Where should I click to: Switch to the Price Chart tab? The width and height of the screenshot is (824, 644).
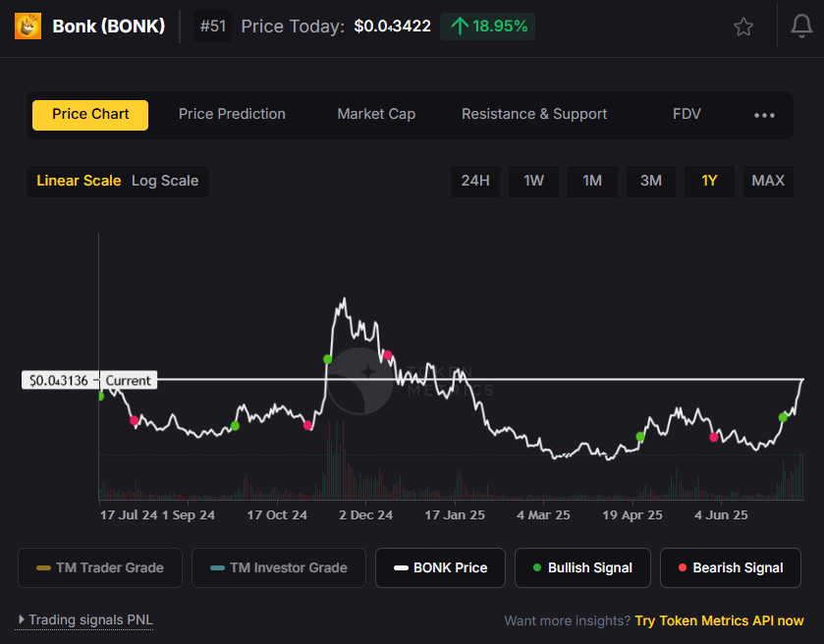[x=90, y=115]
